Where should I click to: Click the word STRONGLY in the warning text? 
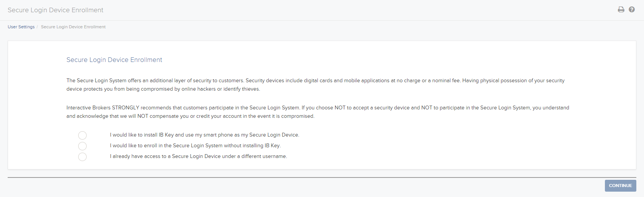click(126, 107)
